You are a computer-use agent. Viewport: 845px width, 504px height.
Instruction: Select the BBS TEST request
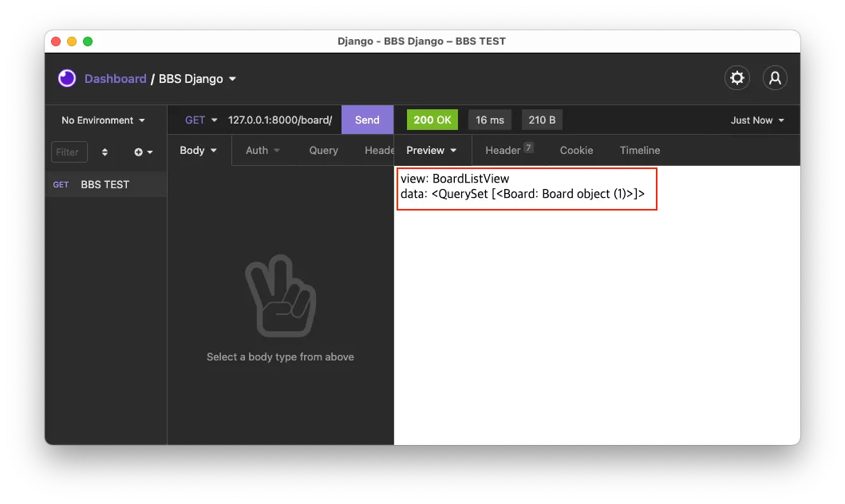click(105, 185)
